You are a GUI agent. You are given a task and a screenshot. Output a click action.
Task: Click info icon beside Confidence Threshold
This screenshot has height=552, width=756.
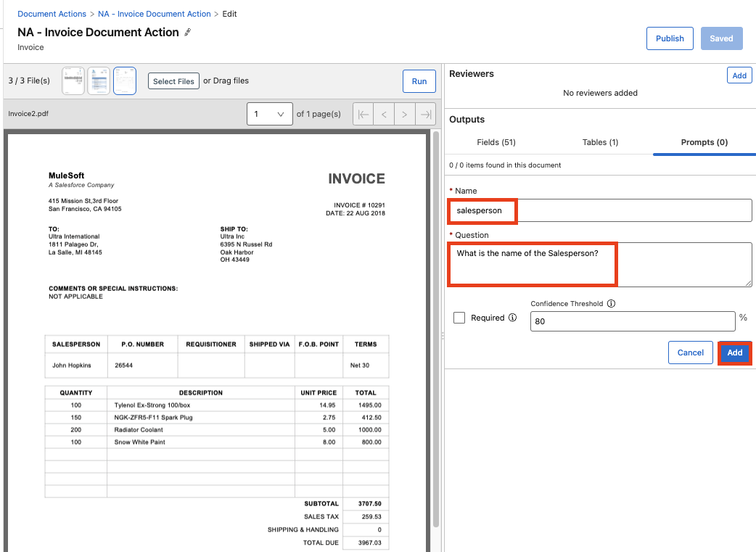coord(611,303)
